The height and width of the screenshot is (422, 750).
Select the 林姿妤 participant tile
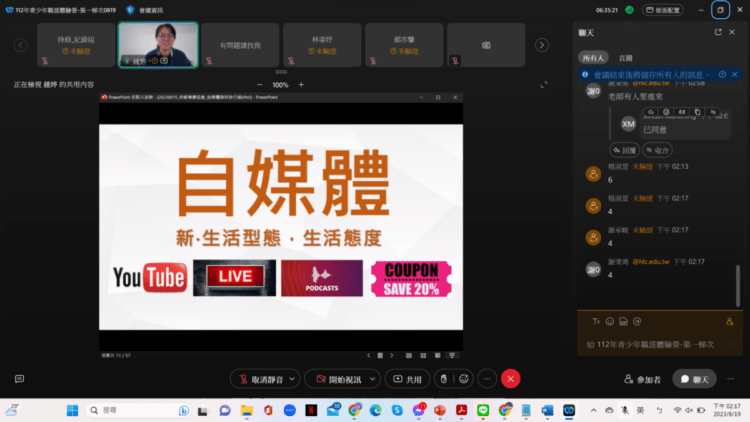322,45
